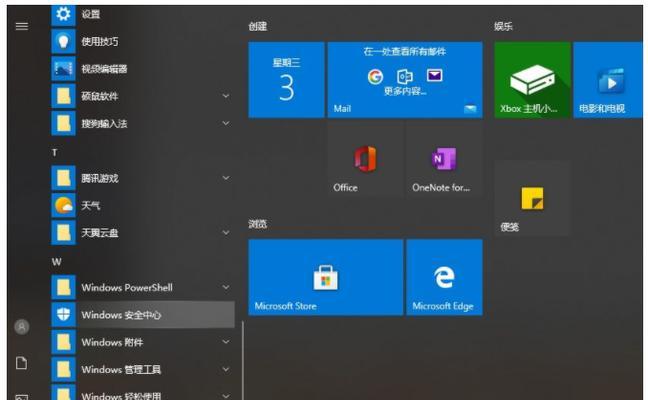Click the envelope icon in Mail tile
The image size is (648, 400).
434,76
